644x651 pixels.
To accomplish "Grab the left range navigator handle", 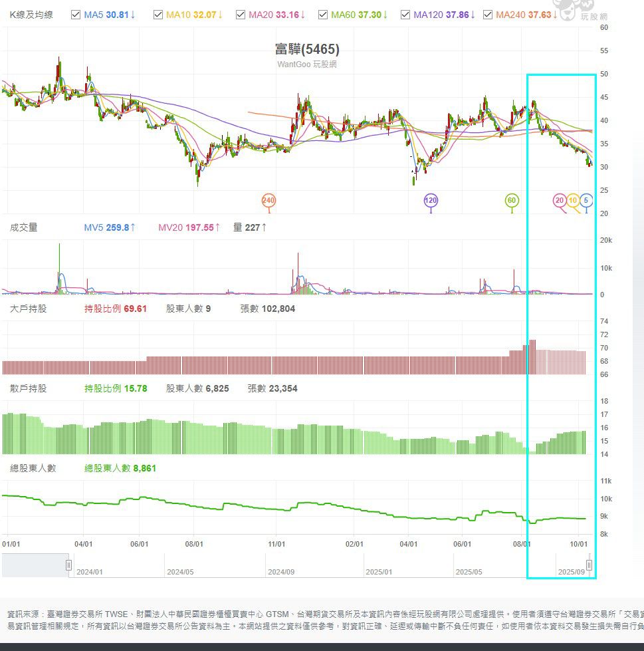I will [68, 565].
